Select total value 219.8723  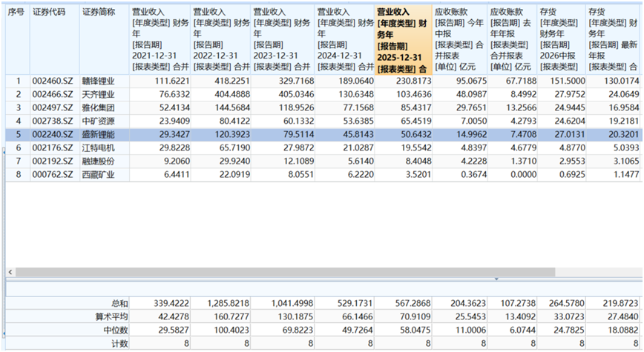614,304
